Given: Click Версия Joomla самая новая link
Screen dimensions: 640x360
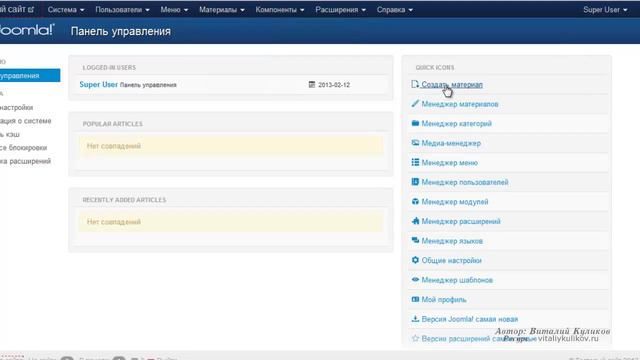Looking at the screenshot, I should (x=469, y=319).
